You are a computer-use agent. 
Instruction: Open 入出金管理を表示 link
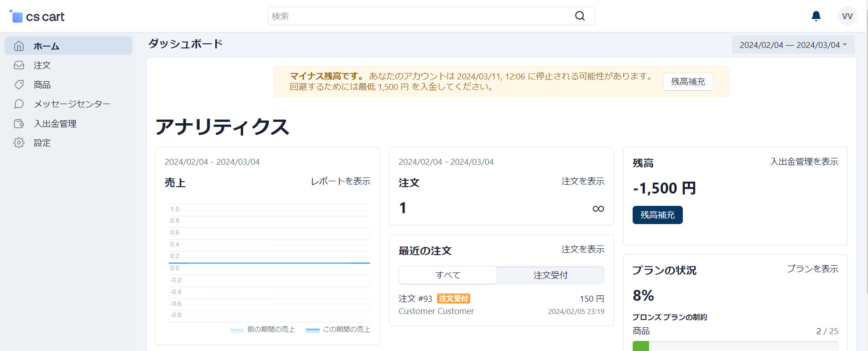[x=804, y=162]
